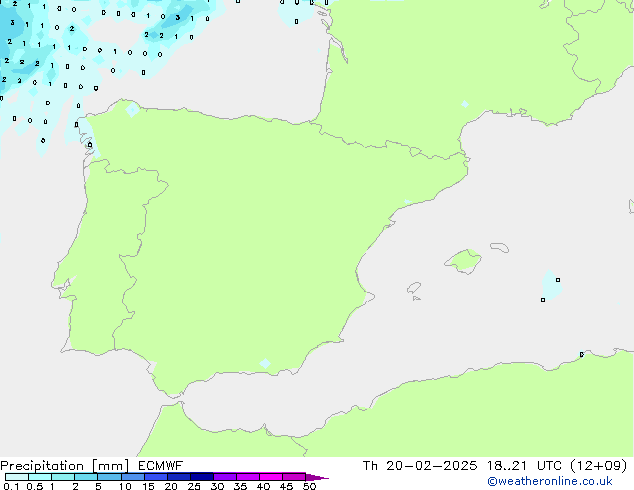Click the '10' legend value label

click(x=125, y=486)
